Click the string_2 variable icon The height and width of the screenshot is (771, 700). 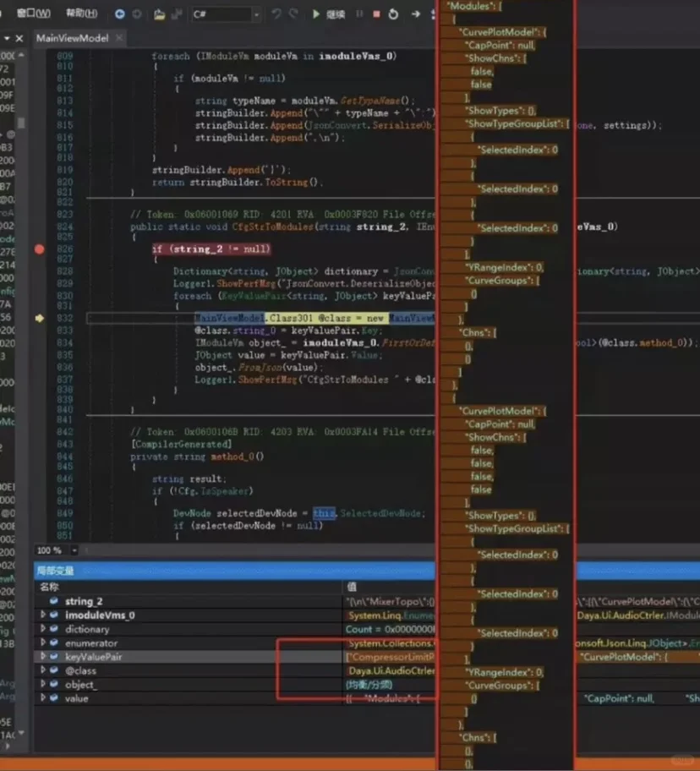click(54, 601)
